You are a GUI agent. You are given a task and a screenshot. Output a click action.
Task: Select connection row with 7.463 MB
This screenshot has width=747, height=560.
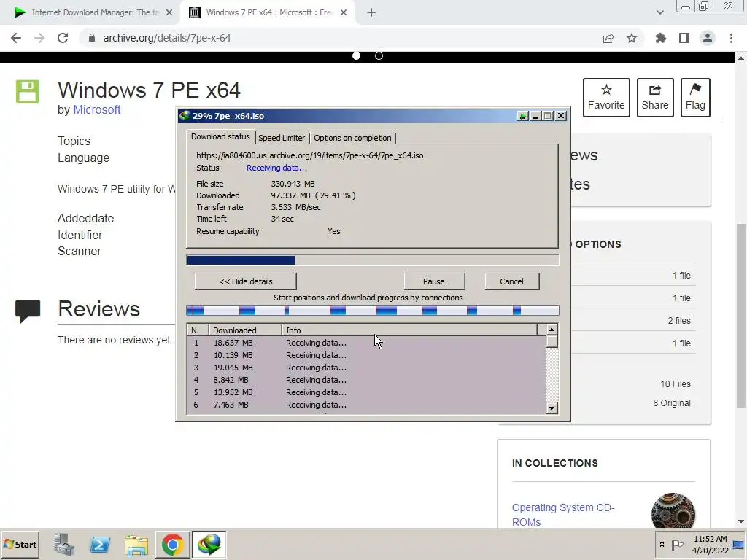[367, 405]
